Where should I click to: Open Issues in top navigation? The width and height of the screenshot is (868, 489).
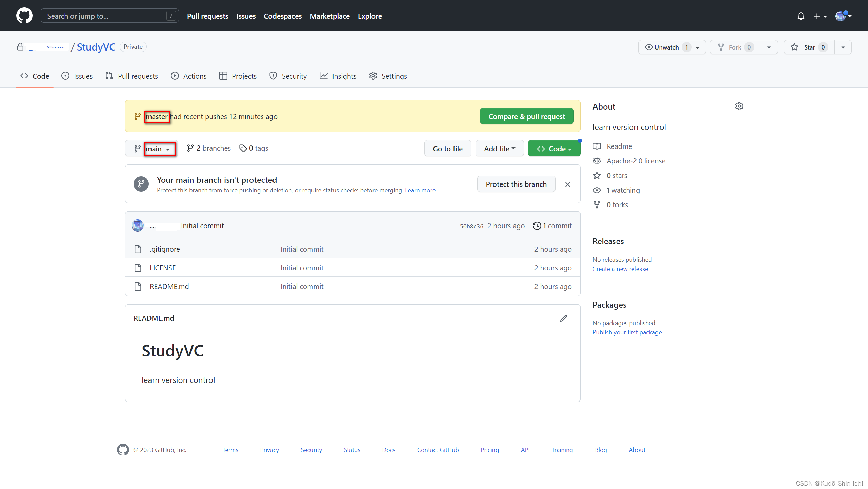246,16
